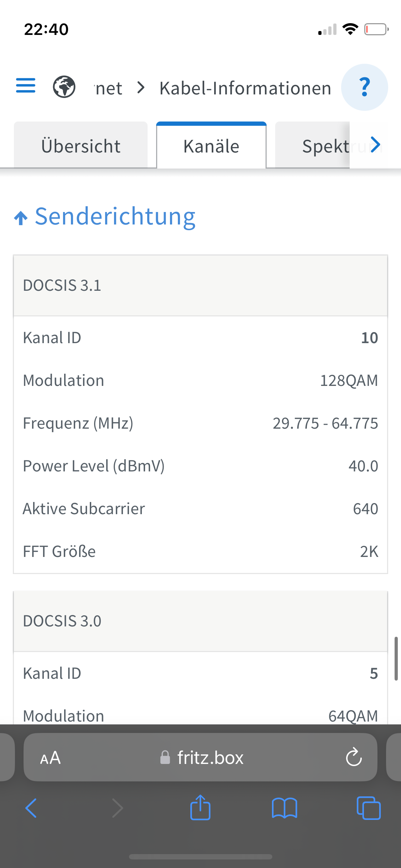
Task: Open Safari tabs overview icon
Action: (369, 808)
